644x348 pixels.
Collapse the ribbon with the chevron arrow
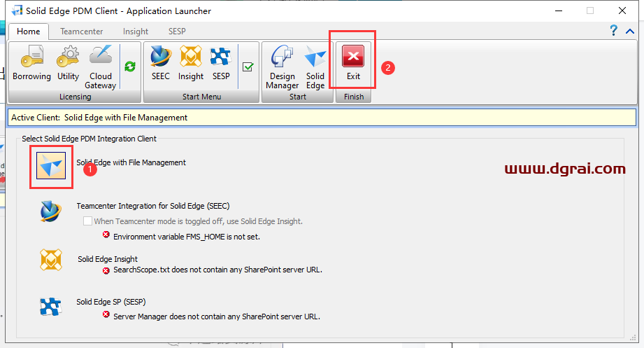click(630, 31)
